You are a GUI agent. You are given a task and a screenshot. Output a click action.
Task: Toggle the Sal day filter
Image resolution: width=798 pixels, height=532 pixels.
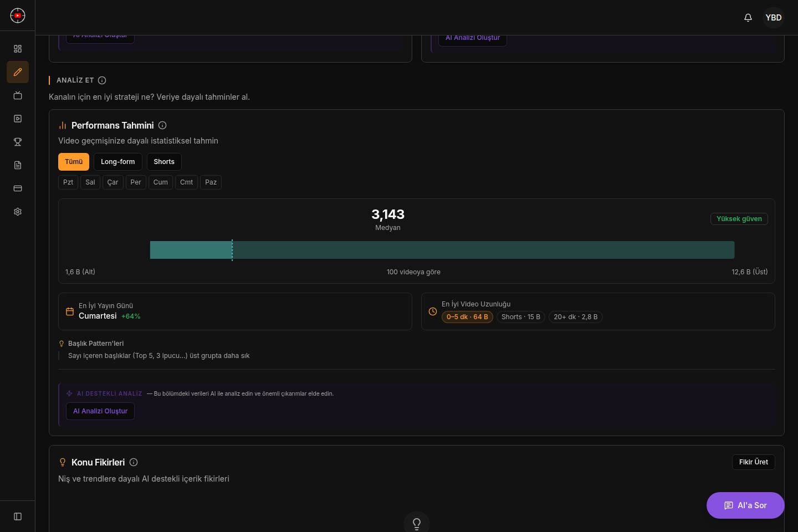(x=90, y=182)
